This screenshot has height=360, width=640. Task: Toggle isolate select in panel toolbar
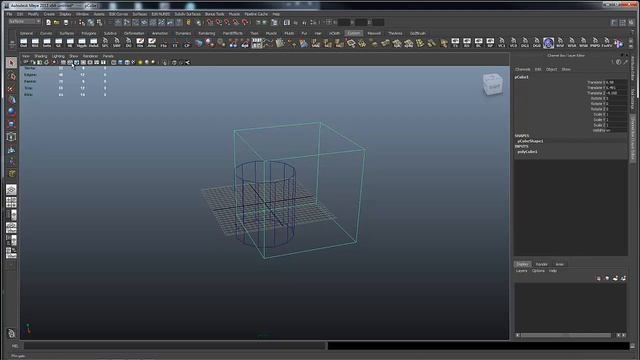(x=164, y=62)
